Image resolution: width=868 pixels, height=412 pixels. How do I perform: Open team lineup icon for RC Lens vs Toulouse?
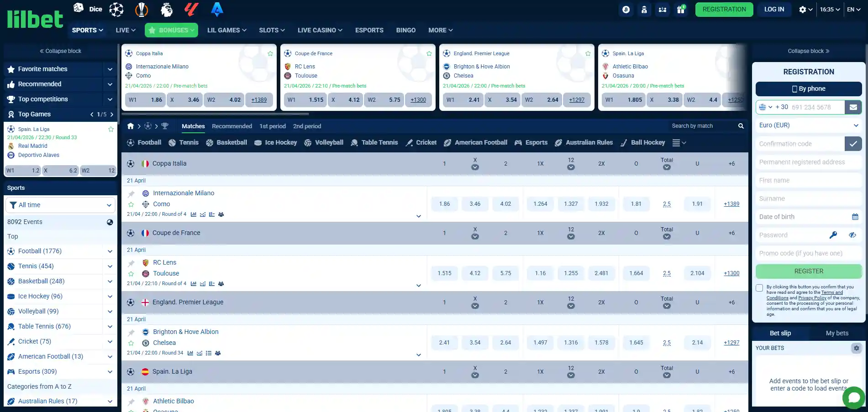(221, 284)
